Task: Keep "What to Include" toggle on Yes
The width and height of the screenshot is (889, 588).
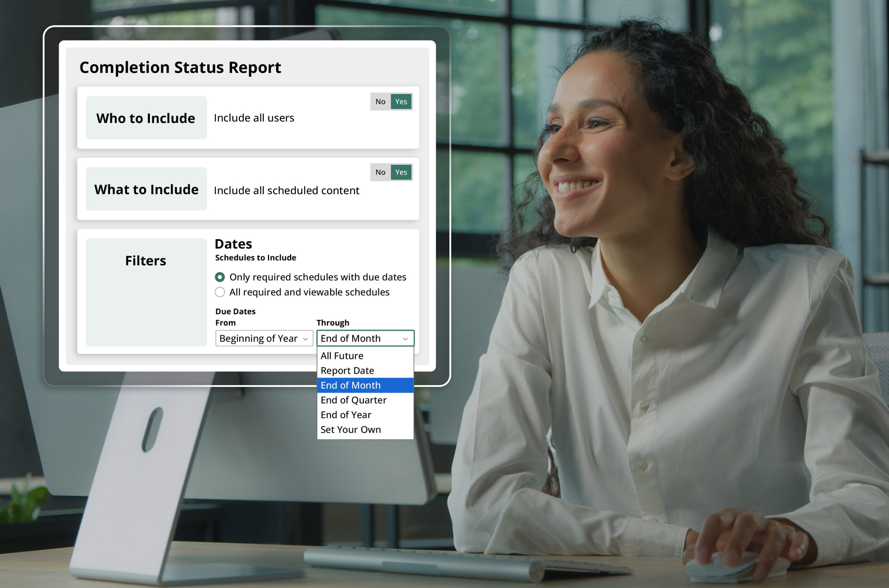Action: click(x=401, y=172)
